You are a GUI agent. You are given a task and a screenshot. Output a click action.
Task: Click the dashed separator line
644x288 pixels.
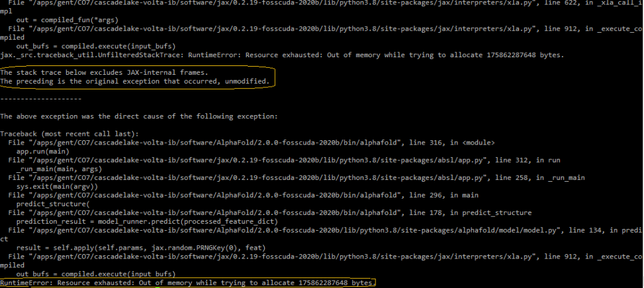pos(41,99)
